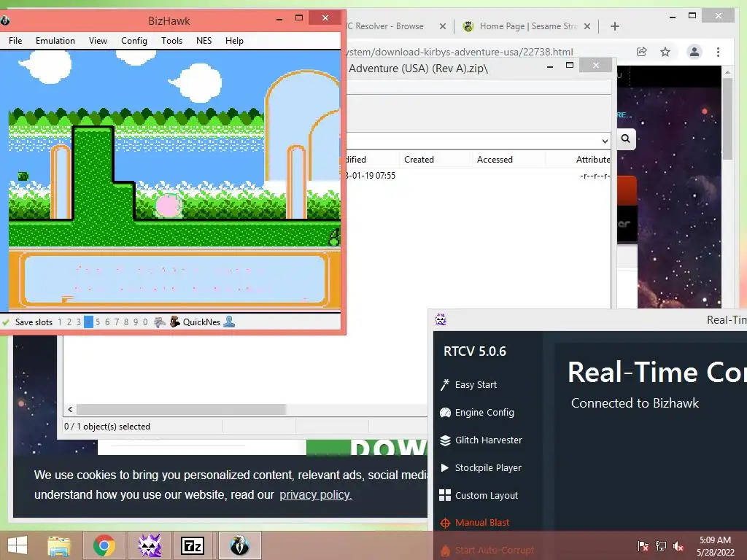Select save slot 1 in BizHawk
The width and height of the screenshot is (747, 560).
[x=60, y=322]
